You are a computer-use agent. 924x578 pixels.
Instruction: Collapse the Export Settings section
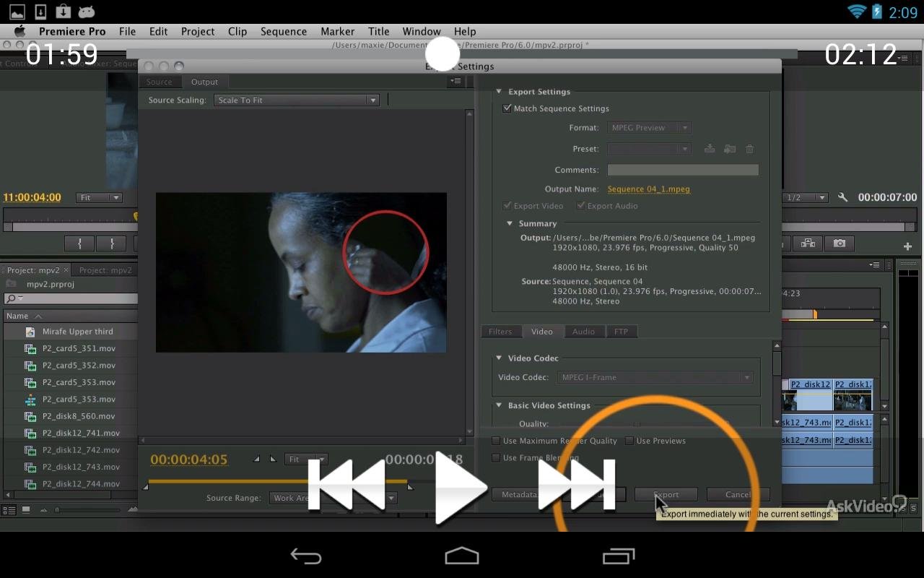pos(499,92)
